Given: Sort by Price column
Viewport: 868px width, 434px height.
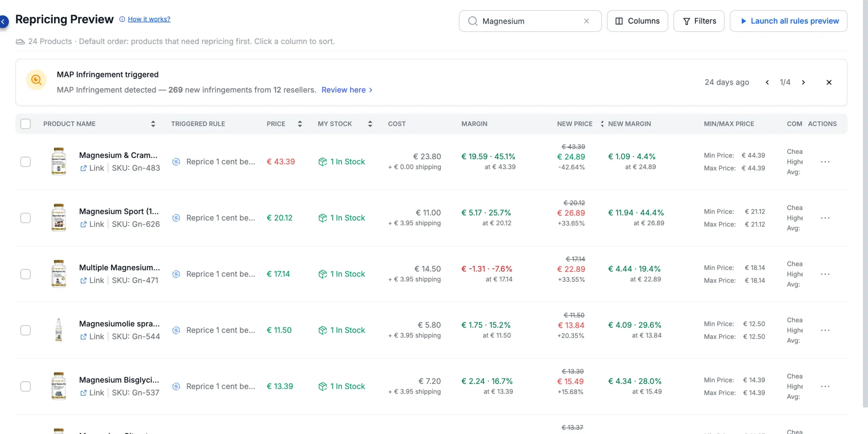Looking at the screenshot, I should [300, 124].
